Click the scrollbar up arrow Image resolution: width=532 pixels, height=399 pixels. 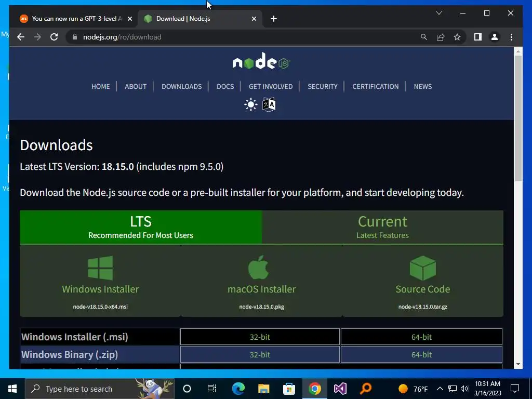(518, 52)
